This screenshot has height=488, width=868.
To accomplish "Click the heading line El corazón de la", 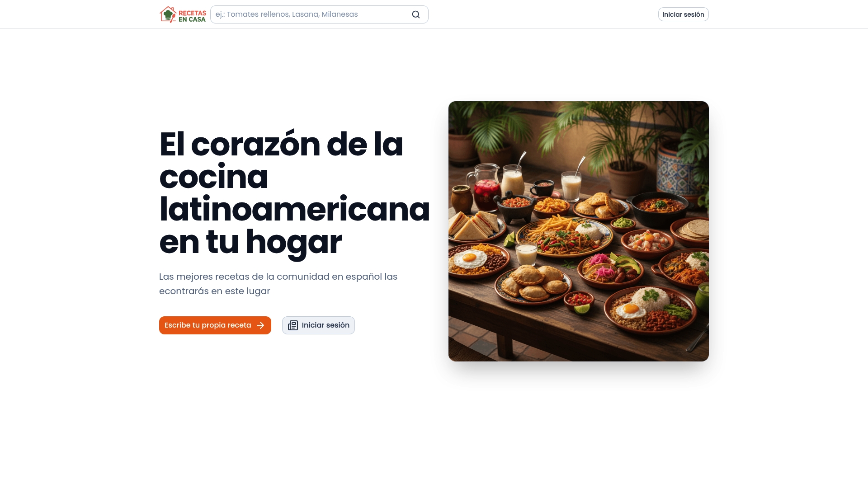I will point(281,144).
